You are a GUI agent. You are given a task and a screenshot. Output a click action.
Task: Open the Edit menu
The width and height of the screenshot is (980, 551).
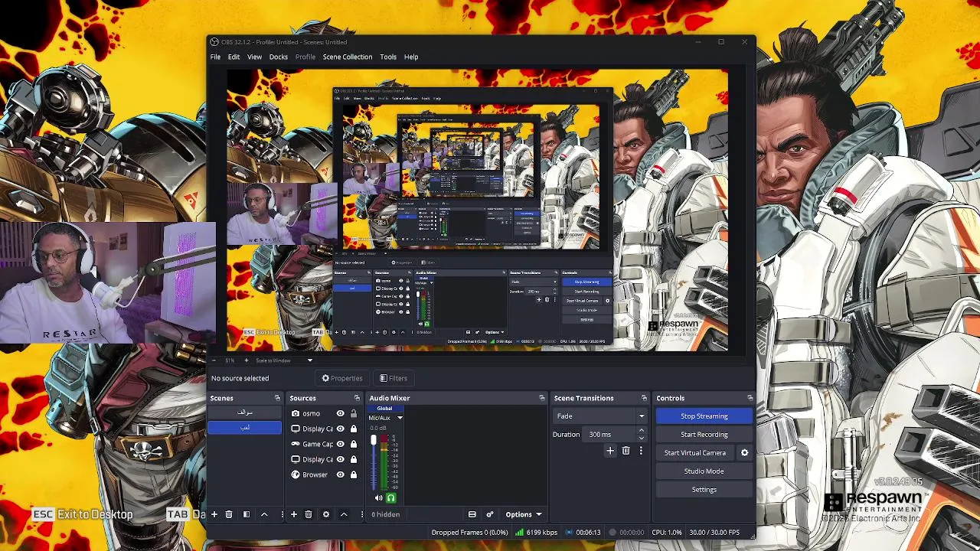coord(234,57)
